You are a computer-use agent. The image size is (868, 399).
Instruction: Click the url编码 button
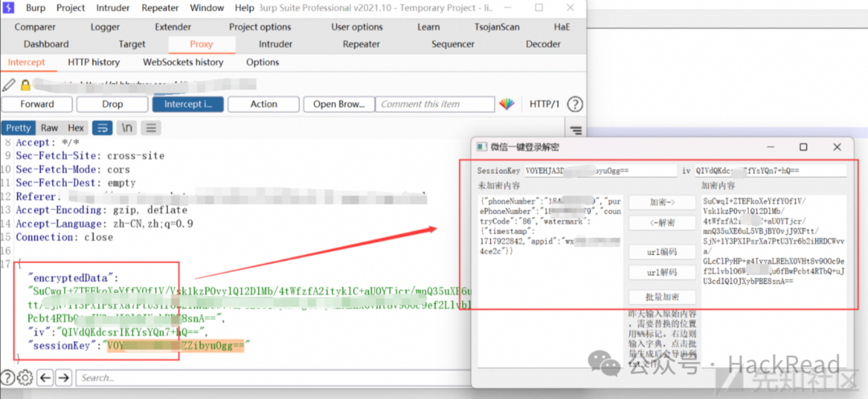coord(662,252)
